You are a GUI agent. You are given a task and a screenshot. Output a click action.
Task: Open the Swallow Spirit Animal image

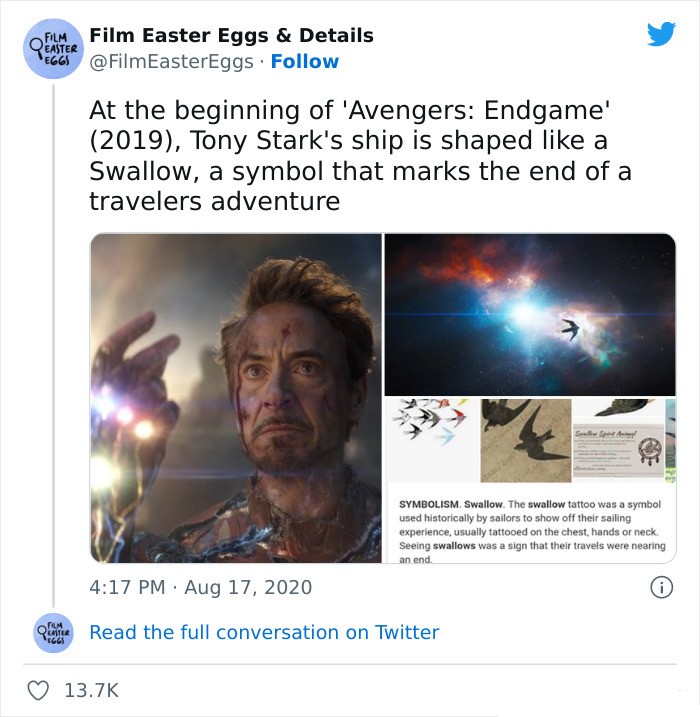coord(618,440)
